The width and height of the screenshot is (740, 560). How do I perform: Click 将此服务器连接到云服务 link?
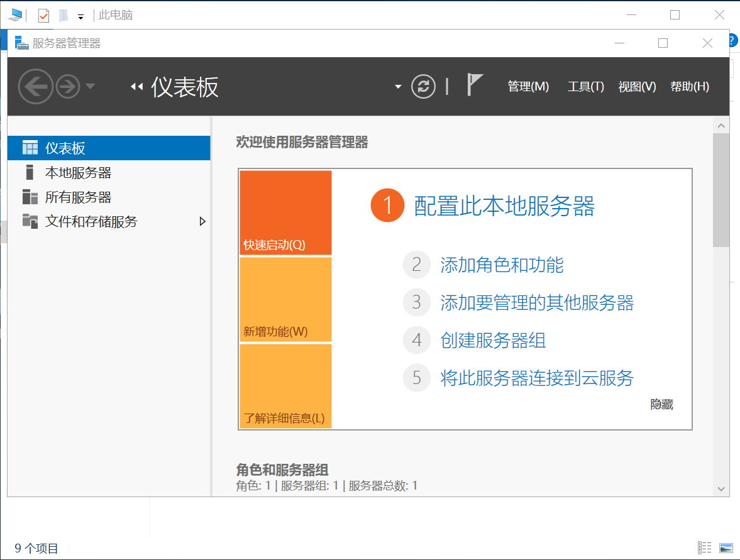coord(536,378)
